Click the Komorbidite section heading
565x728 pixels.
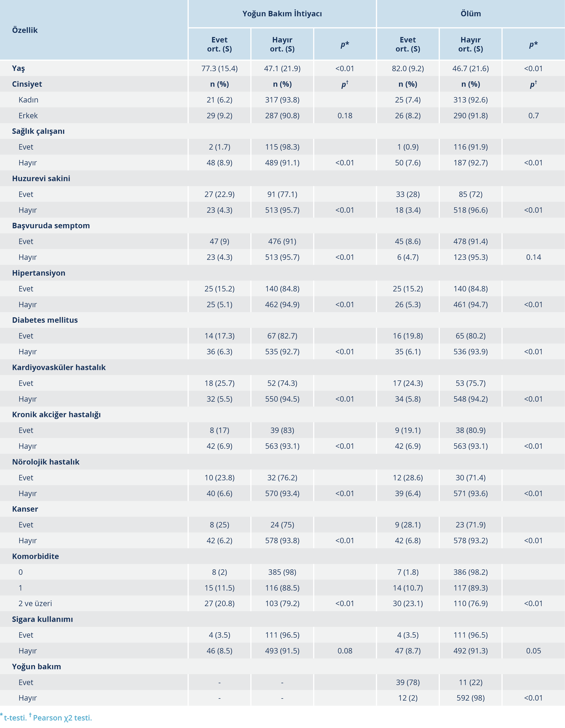pyautogui.click(x=35, y=556)
